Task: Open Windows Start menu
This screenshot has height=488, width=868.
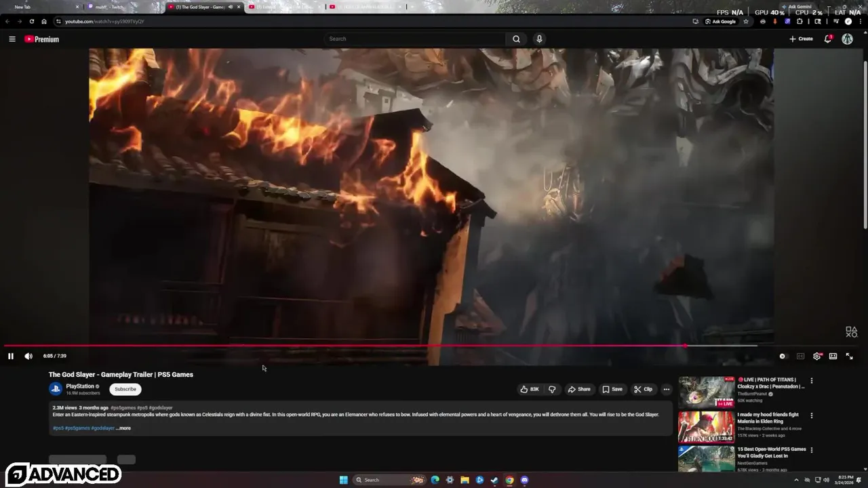Action: coord(344,480)
